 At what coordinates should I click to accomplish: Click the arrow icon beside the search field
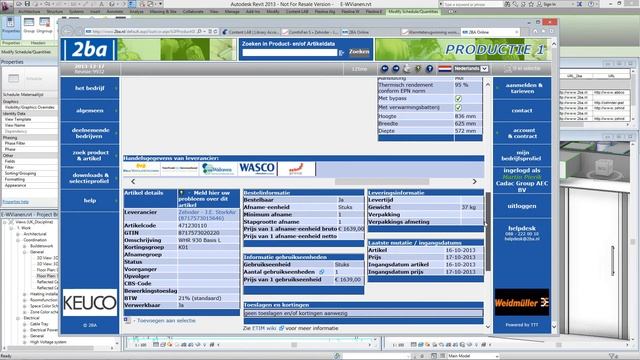[x=342, y=52]
